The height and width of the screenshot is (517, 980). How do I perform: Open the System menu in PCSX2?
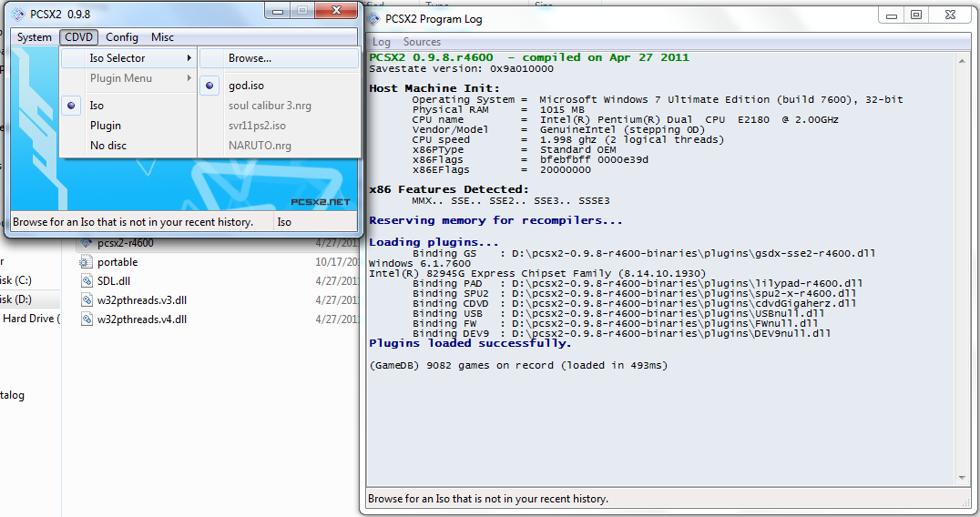35,37
